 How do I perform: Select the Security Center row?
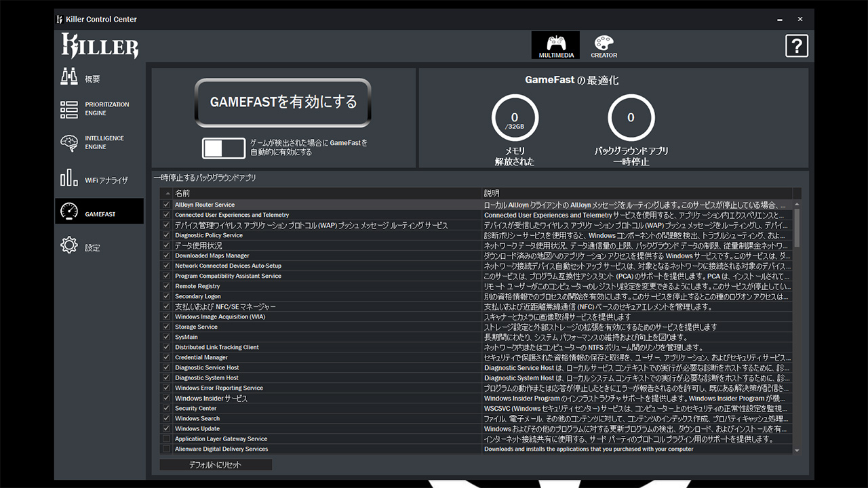point(476,408)
